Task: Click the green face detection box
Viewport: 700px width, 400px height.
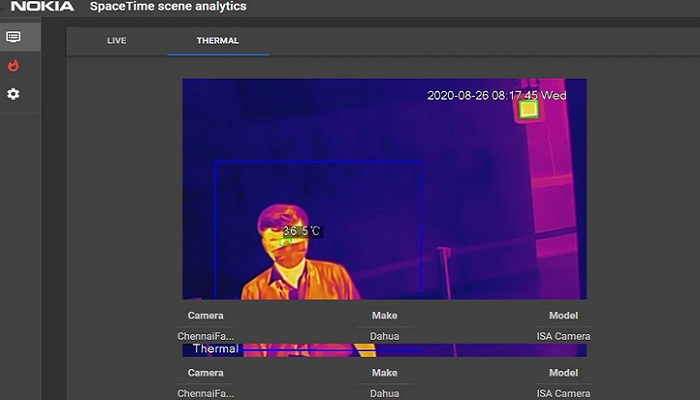Action: pos(286,242)
